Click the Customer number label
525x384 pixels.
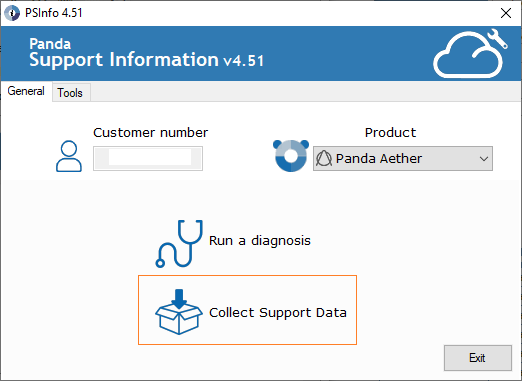[151, 133]
